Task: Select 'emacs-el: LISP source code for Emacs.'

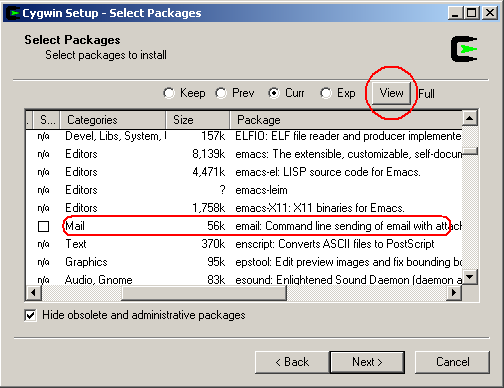Action: coord(328,172)
